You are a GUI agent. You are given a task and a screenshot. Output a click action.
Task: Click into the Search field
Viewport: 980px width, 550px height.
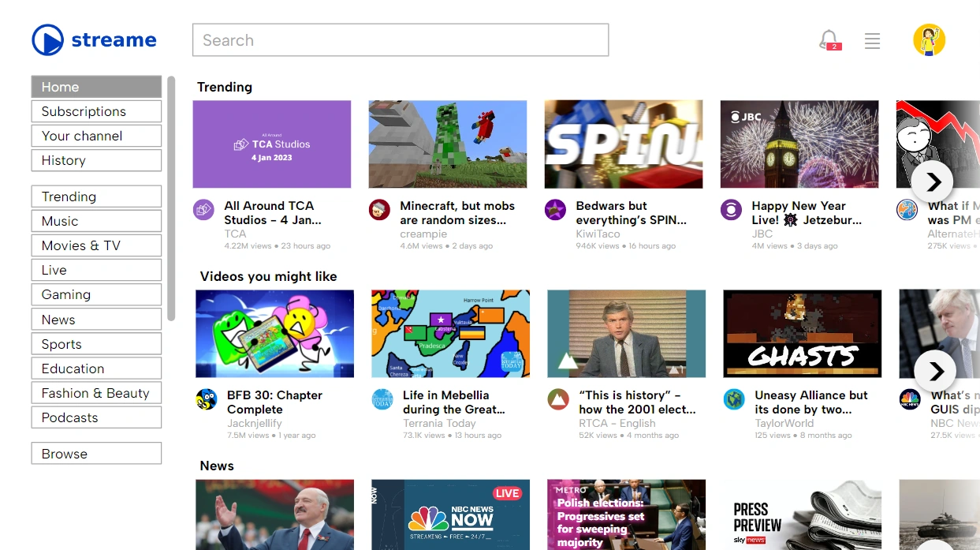tap(401, 40)
